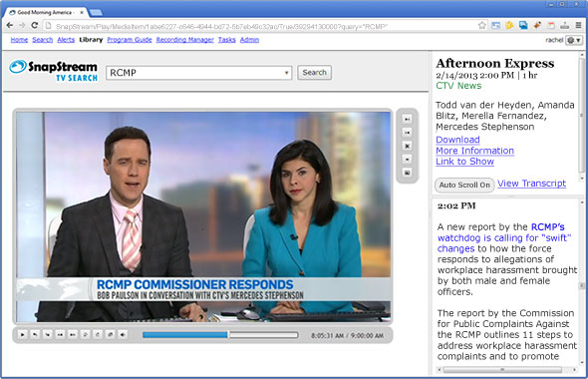Click the snapshot image icon beside the video
Screen dimensions: 588x379
407,173
